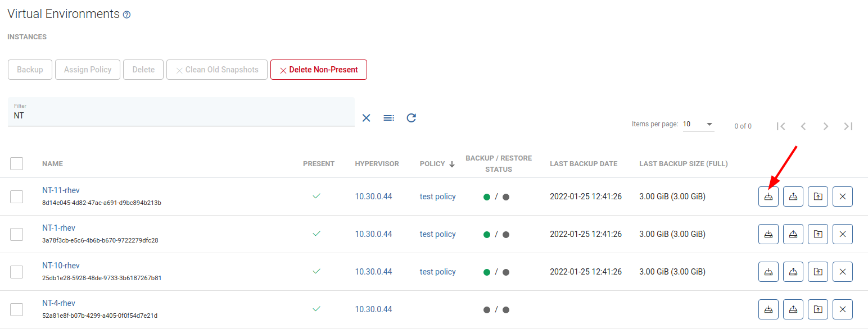Open the column list options icon
This screenshot has width=868, height=329.
click(389, 118)
